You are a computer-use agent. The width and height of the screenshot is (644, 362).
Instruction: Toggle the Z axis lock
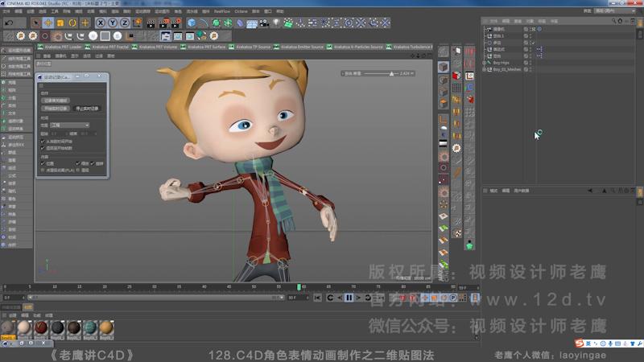point(125,23)
